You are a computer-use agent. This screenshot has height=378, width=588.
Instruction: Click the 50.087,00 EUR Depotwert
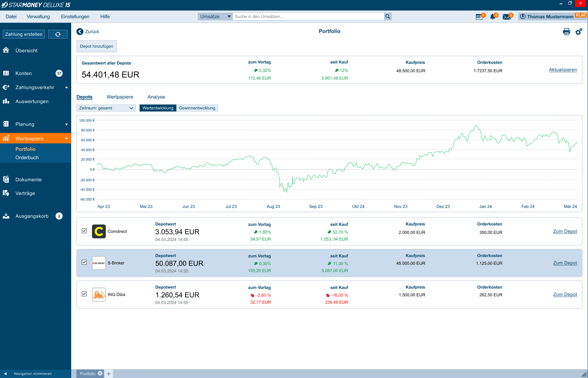tap(179, 263)
